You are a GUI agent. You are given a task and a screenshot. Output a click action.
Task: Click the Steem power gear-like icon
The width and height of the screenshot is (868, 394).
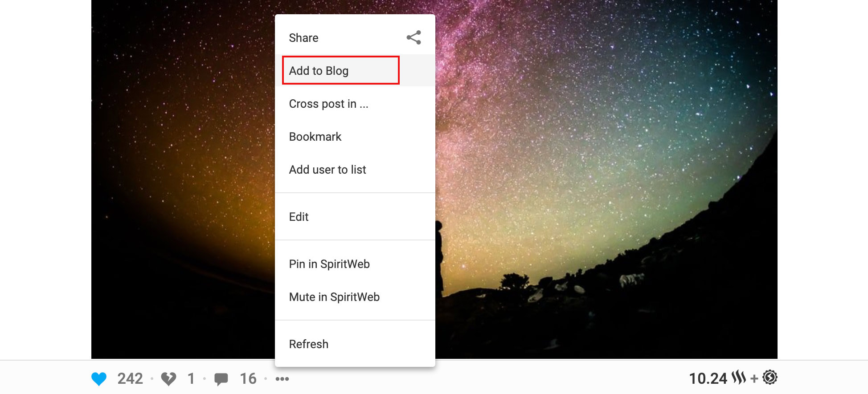click(x=770, y=378)
